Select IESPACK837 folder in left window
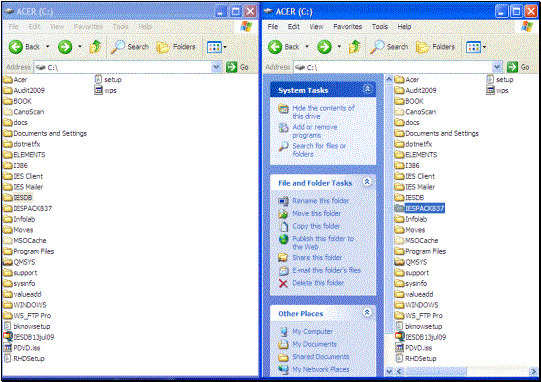 click(27, 208)
